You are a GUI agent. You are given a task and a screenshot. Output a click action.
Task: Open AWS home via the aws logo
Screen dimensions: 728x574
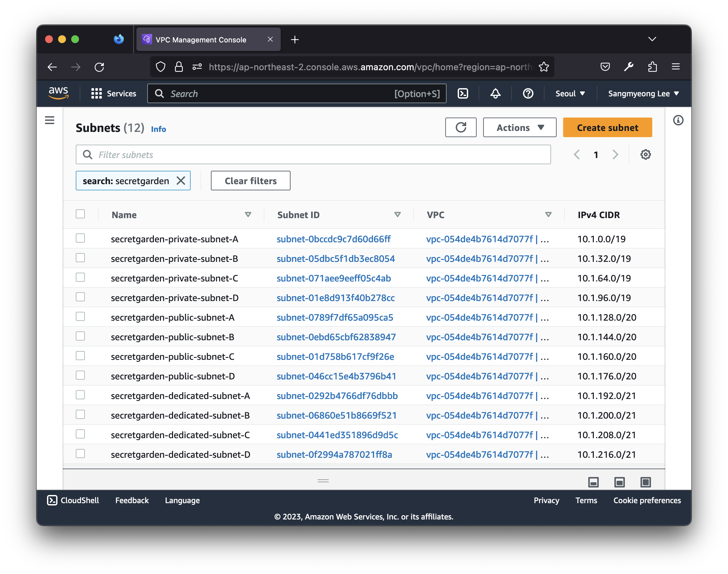pos(58,93)
